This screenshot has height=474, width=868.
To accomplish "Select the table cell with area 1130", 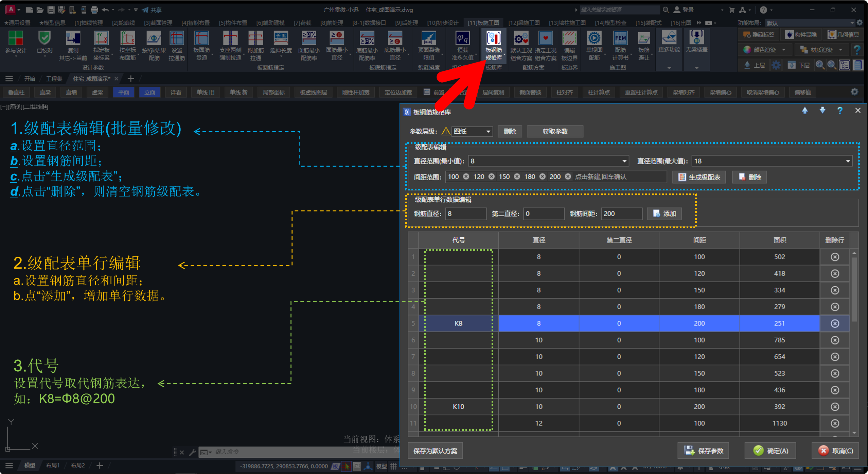I will coord(780,423).
